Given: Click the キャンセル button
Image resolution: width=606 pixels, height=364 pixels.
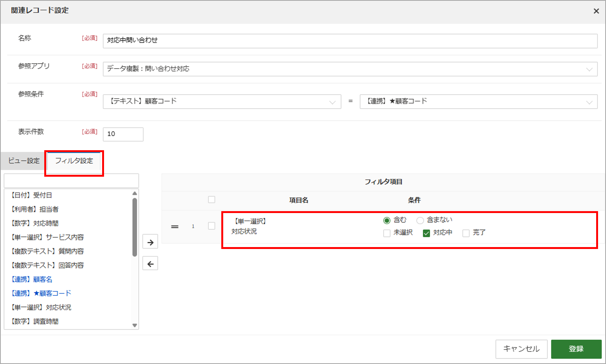Looking at the screenshot, I should click(521, 349).
